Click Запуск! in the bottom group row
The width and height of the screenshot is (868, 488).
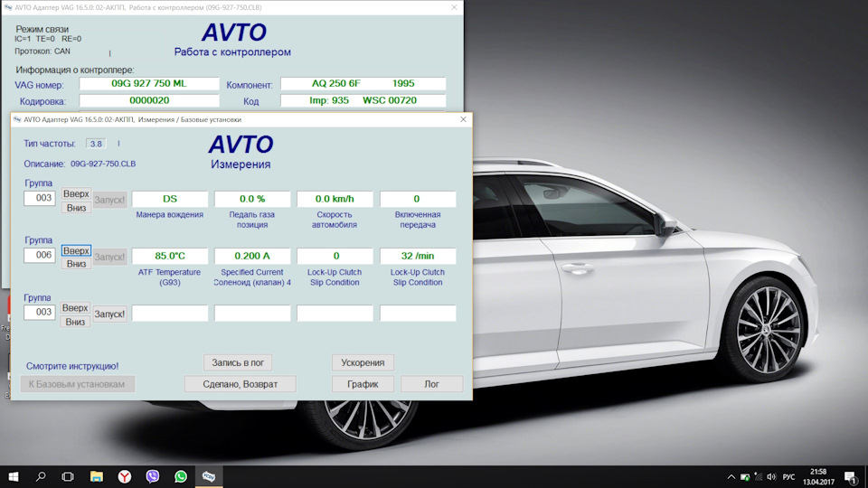[x=109, y=314]
